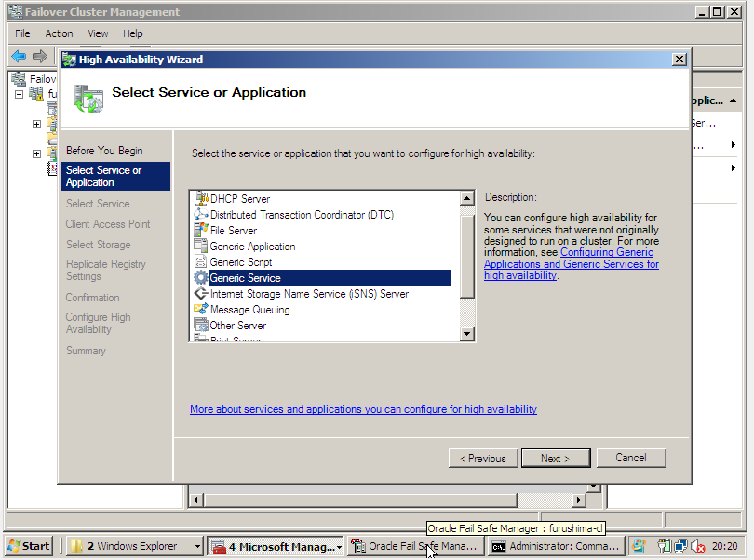Click the Other Server icon
Viewport: 754px width, 560px height.
[x=201, y=326]
